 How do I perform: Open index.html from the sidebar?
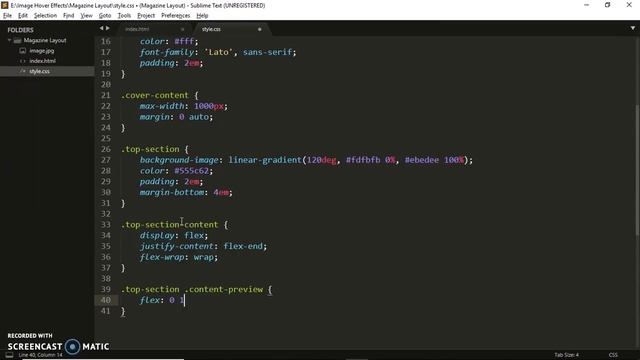[x=42, y=61]
